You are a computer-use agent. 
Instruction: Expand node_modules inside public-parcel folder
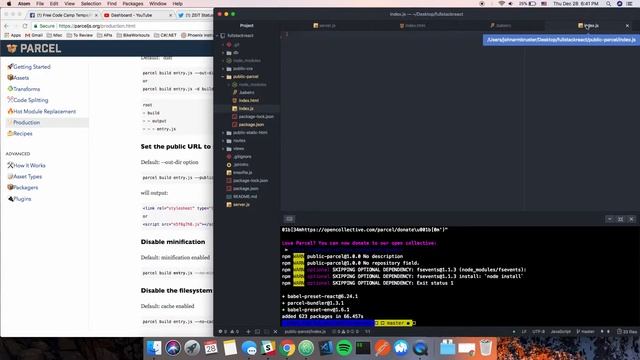[229, 84]
